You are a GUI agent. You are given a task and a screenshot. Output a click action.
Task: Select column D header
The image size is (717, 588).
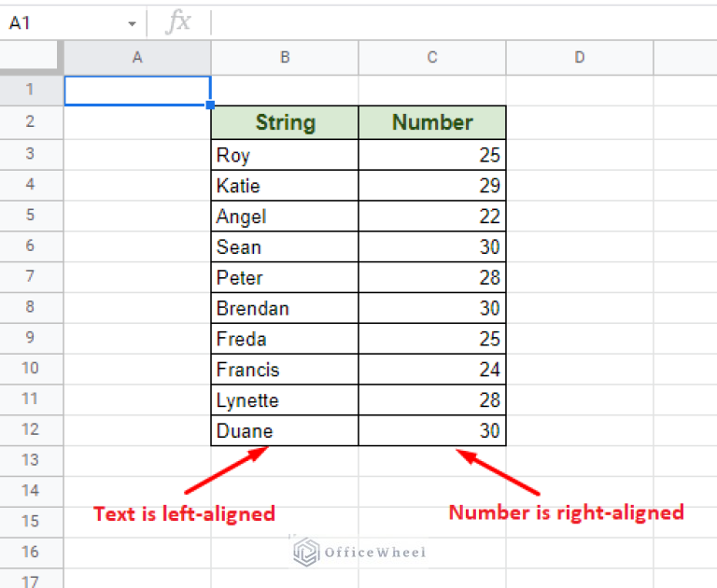pyautogui.click(x=579, y=58)
